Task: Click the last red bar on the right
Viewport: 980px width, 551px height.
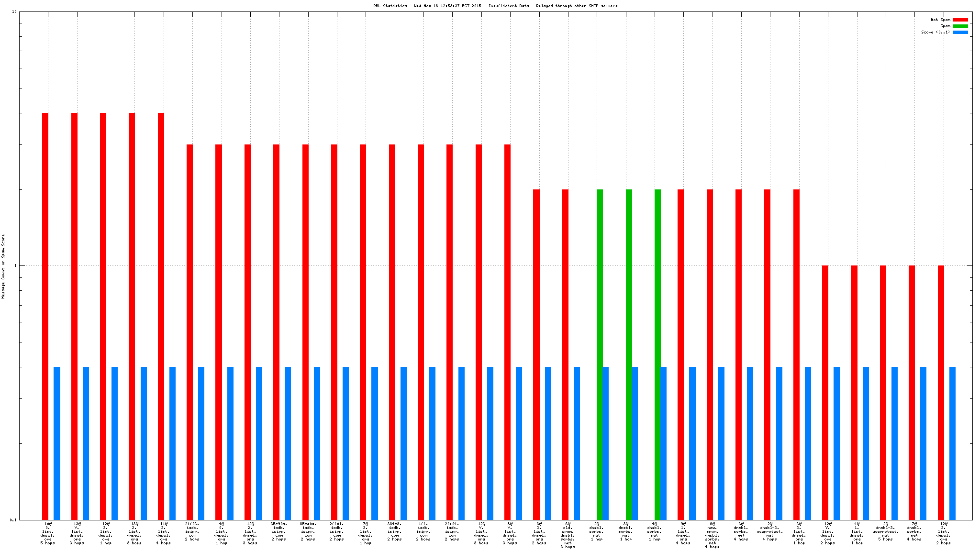Action: point(941,392)
